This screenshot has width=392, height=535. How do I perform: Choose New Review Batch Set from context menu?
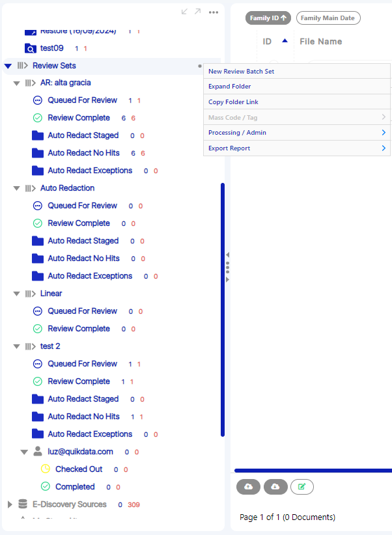[297, 71]
